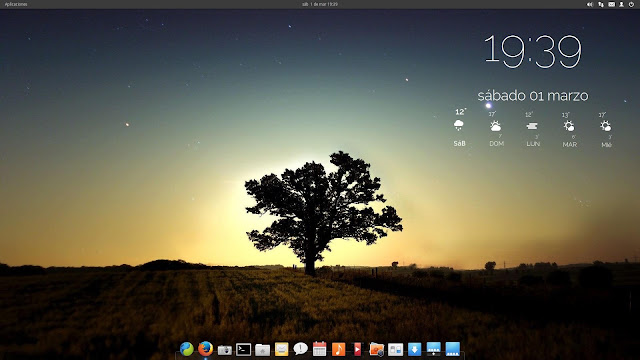This screenshot has width=640, height=360.
Task: Open the sound volume indicator
Action: click(590, 4)
